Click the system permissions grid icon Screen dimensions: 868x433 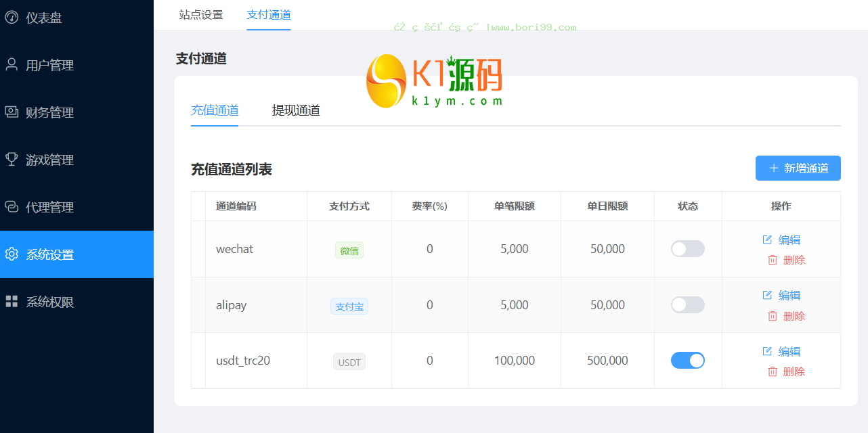[12, 302]
